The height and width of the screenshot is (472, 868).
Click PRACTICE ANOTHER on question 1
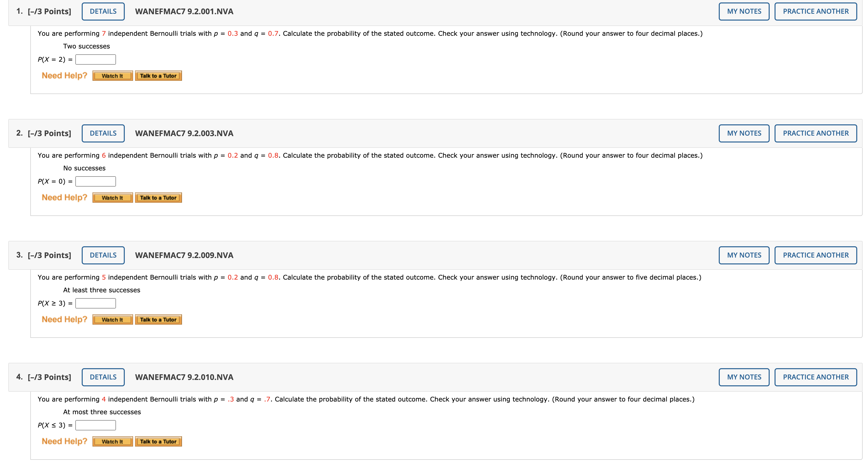pyautogui.click(x=816, y=11)
